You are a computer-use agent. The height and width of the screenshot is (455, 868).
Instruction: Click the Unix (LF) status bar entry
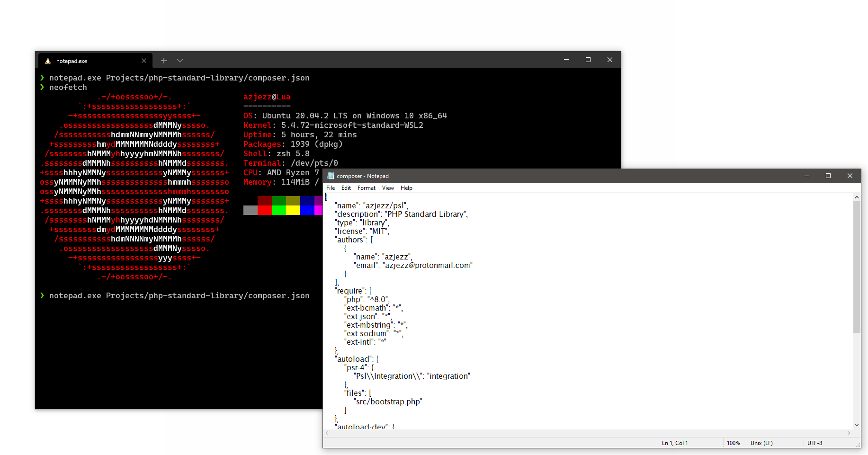(761, 443)
